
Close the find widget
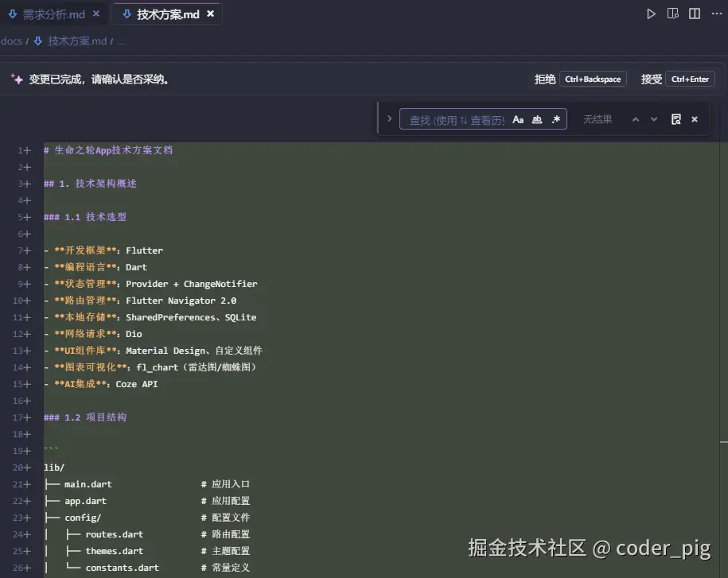[x=695, y=119]
